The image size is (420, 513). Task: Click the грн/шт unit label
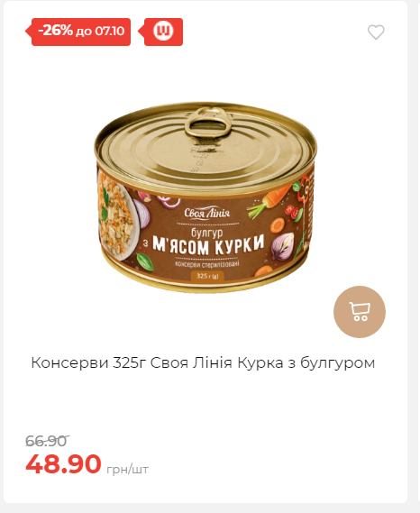point(128,470)
